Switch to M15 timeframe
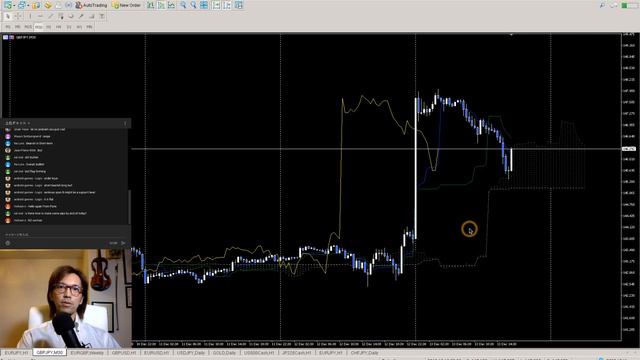 coord(28,27)
